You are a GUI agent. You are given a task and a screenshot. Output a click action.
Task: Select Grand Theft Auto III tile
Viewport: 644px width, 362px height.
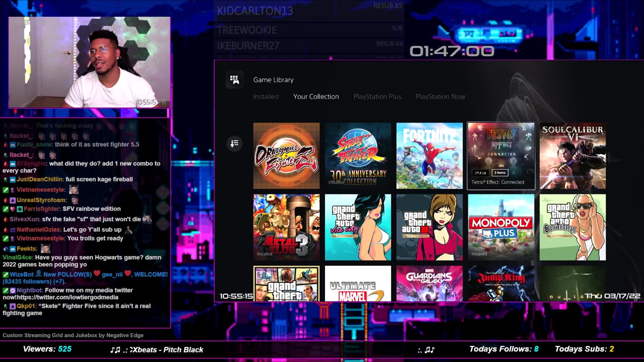(x=429, y=227)
